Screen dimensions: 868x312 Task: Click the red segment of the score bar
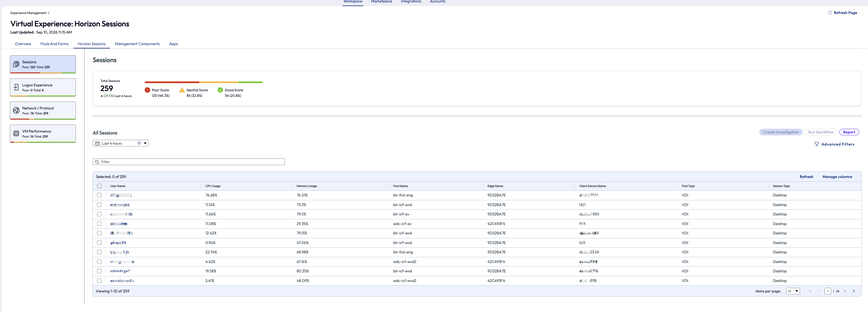172,82
